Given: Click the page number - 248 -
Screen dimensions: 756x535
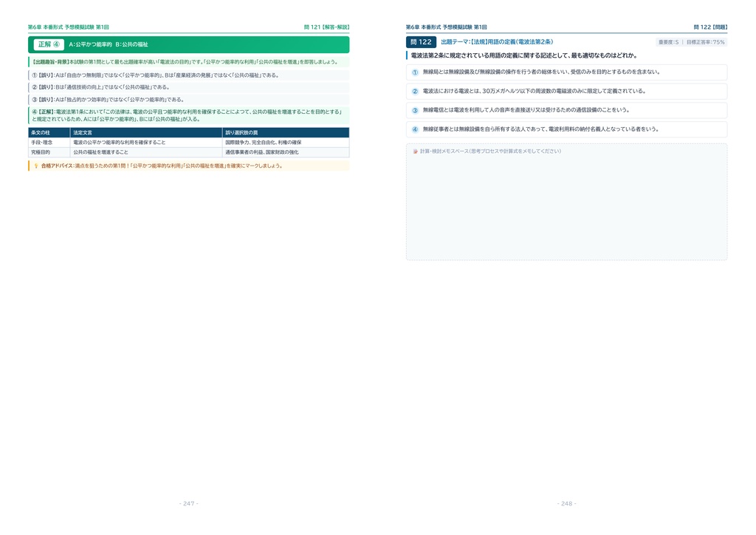Looking at the screenshot, I should pos(566,504).
